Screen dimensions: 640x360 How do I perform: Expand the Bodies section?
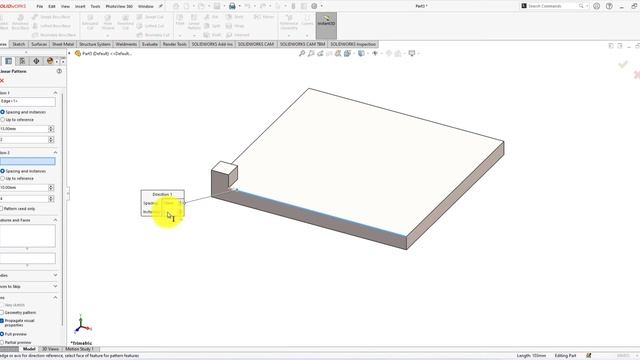(x=55, y=275)
